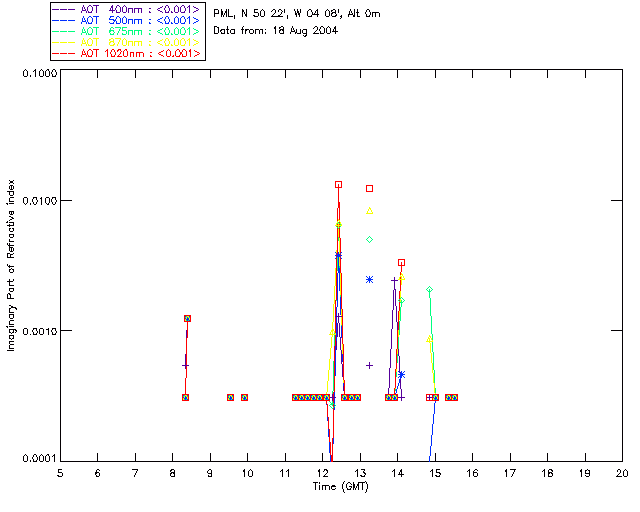Click the highest red square peak marker
This screenshot has height=512, width=640.
[338, 185]
